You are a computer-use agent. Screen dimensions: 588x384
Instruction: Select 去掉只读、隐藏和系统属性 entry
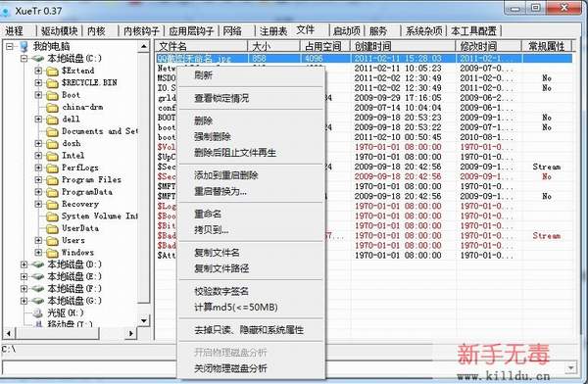(251, 330)
